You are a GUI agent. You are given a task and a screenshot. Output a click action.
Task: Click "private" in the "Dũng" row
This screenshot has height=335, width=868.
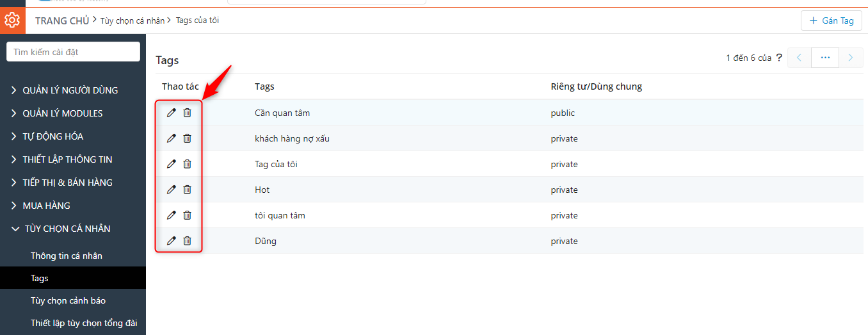(x=565, y=241)
